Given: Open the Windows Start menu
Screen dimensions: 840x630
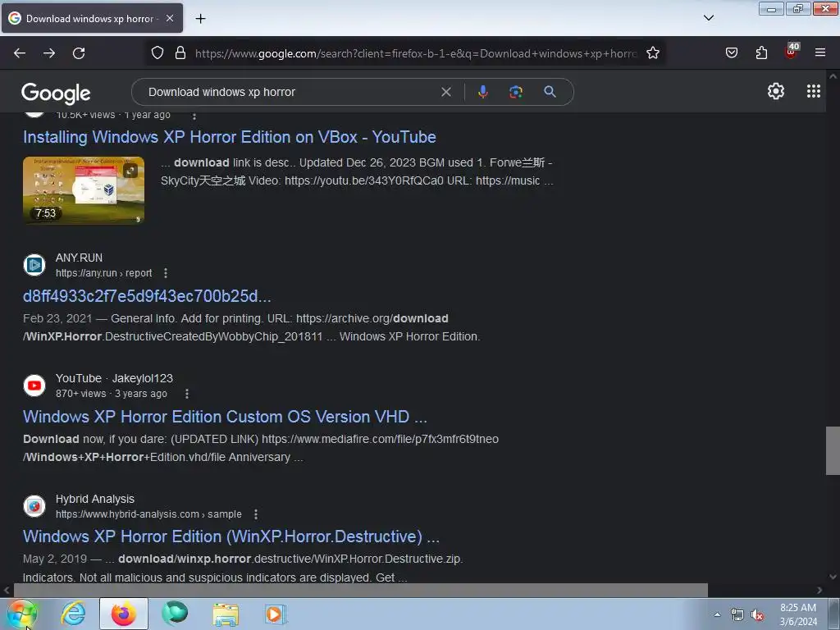Looking at the screenshot, I should point(22,614).
